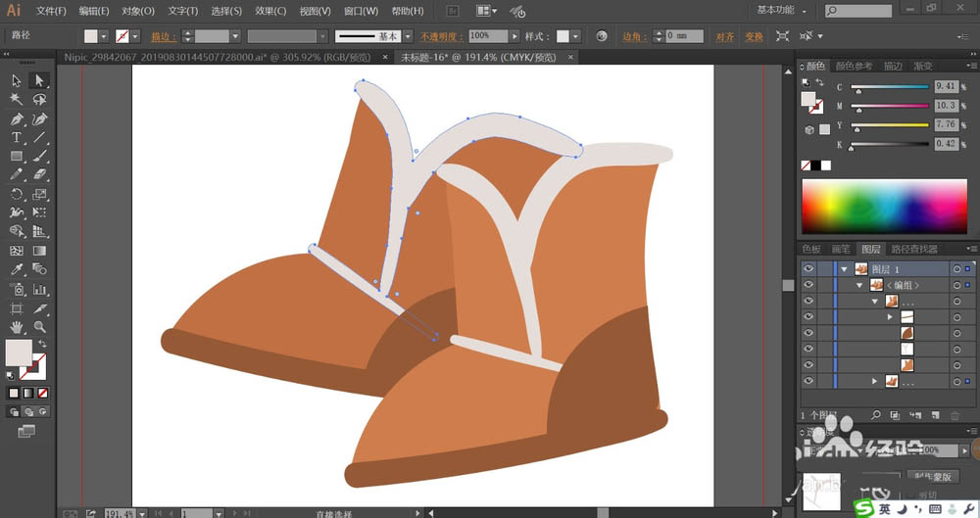Toggle visibility of the bottom layer row

click(x=808, y=381)
